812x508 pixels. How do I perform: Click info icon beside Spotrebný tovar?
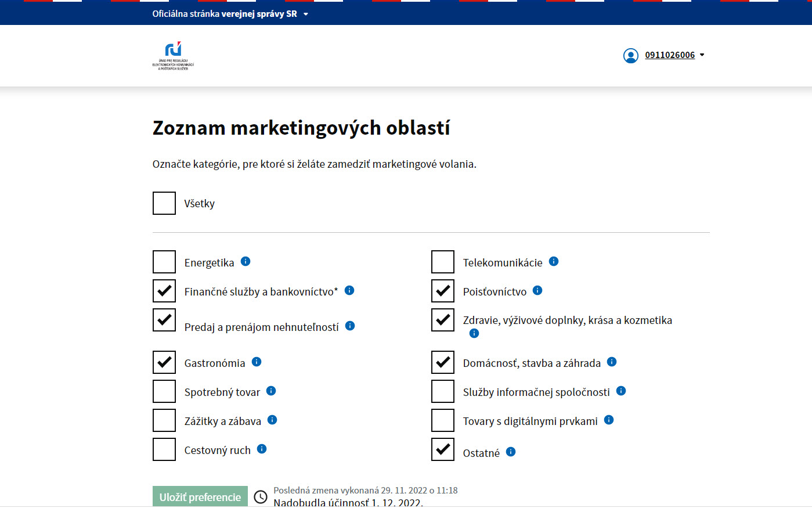tap(271, 391)
